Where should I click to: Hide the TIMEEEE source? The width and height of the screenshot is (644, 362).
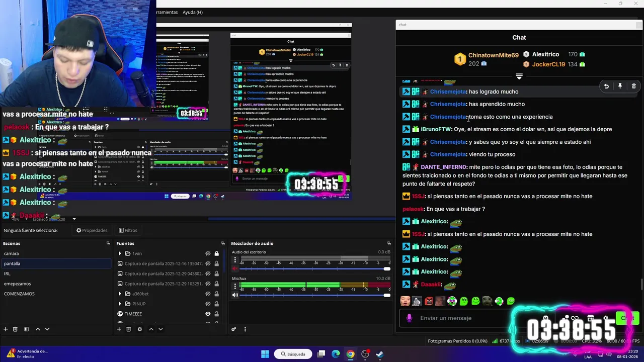[x=208, y=314]
